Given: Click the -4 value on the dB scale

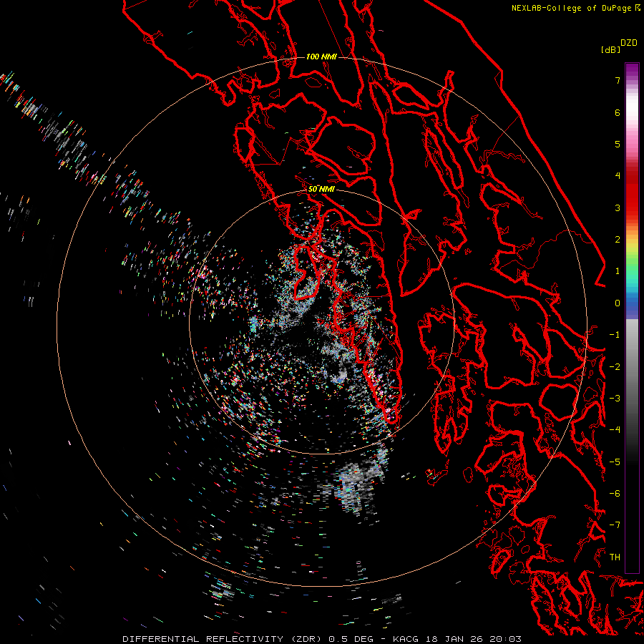Looking at the screenshot, I should coord(615,430).
